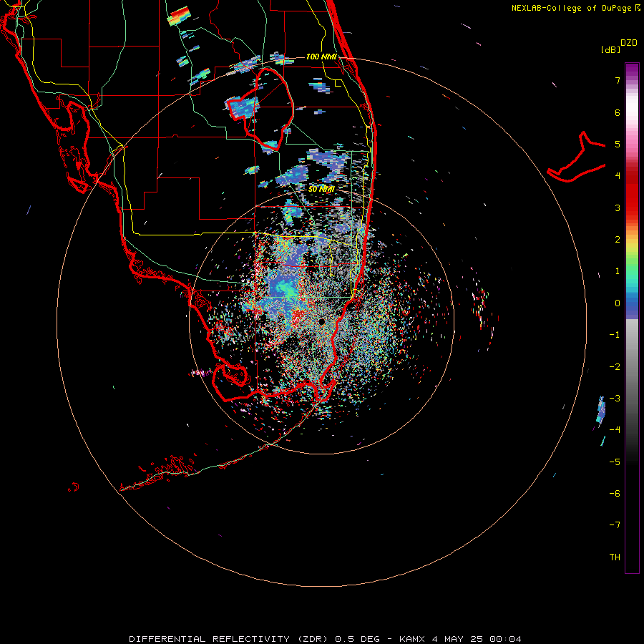Click the 50 NMI range ring label
The height and width of the screenshot is (644, 644).
tap(321, 189)
